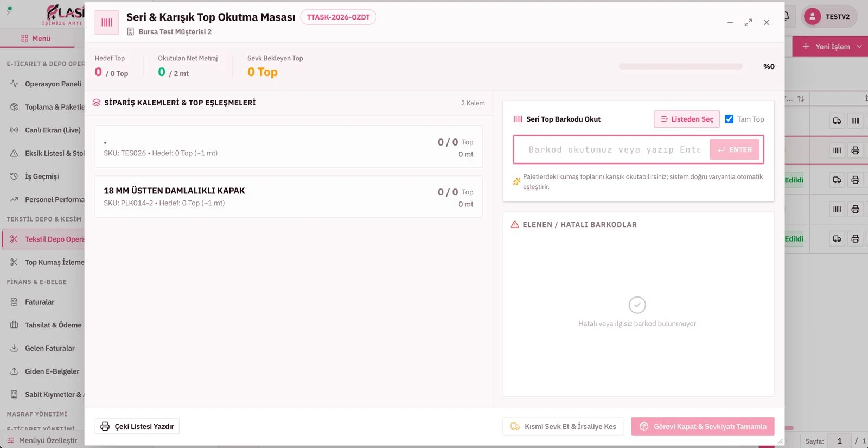Click printer icon in highlighted background row
868x448 pixels.
(855, 150)
